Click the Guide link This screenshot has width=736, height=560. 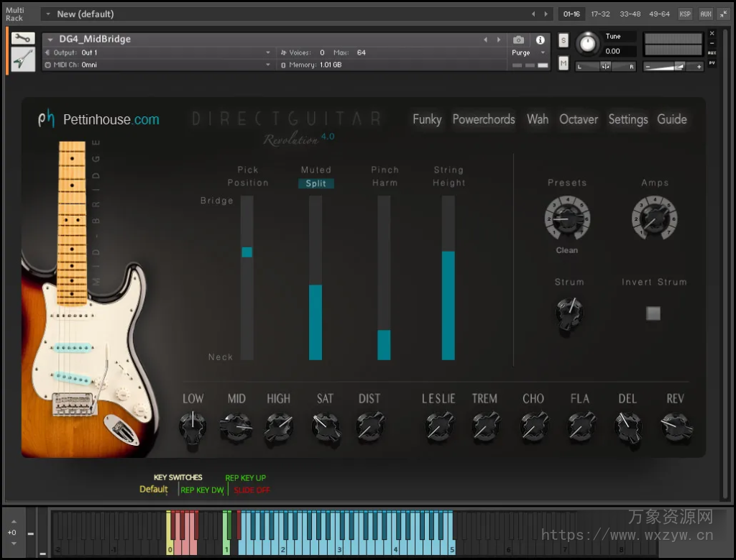point(671,120)
